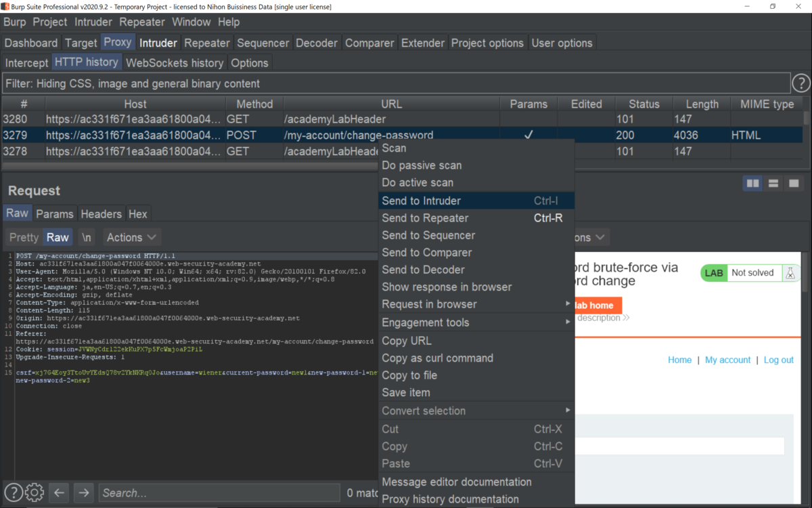The width and height of the screenshot is (812, 508).
Task: Click orange lab home button
Action: pos(597,305)
